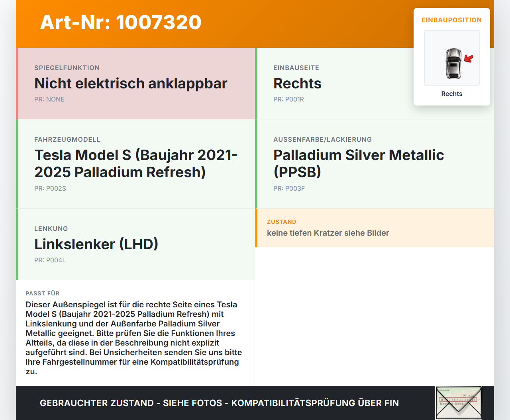The height and width of the screenshot is (420, 510).
Task: Click the Art-Nr: 1007320 heading
Action: point(121,22)
